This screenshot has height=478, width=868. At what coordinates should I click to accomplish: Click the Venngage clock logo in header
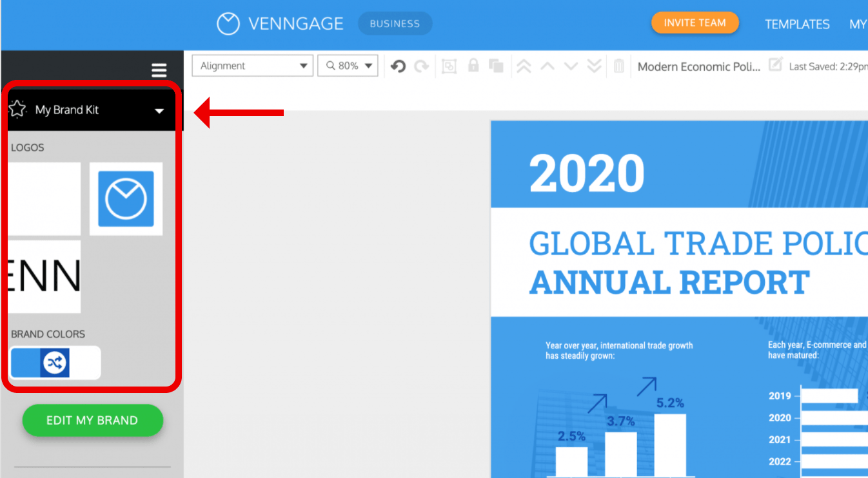[x=228, y=24]
